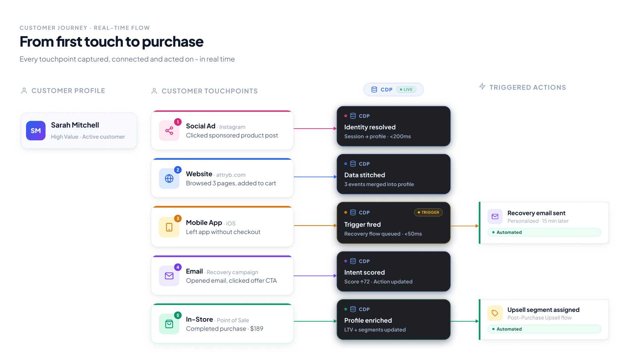
Task: Click the Email envelope icon in touchpoints
Action: pyautogui.click(x=169, y=276)
